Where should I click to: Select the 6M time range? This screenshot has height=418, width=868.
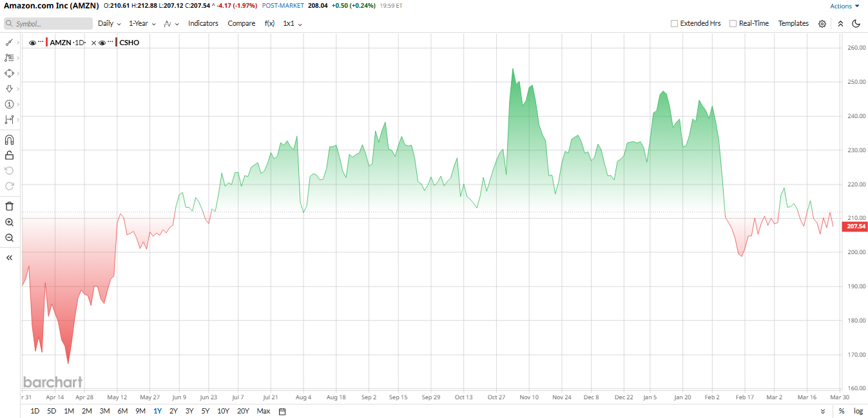(122, 411)
